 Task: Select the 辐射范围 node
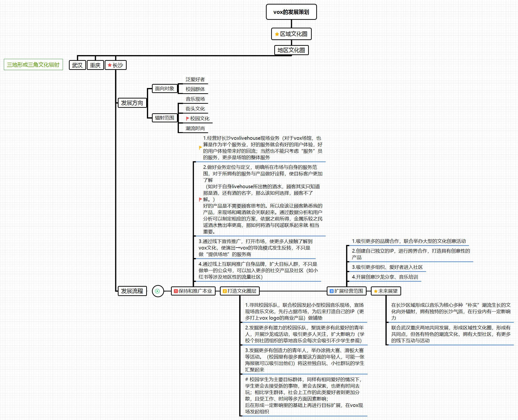(165, 118)
